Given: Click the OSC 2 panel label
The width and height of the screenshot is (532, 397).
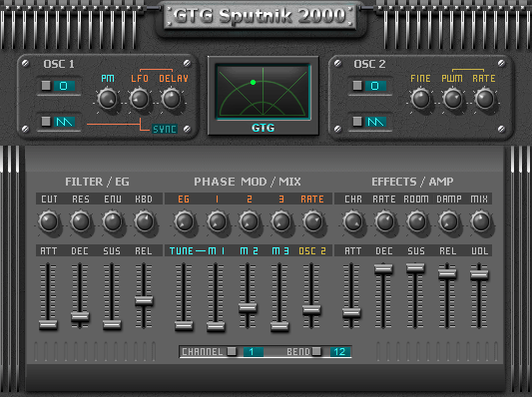Looking at the screenshot, I should pos(369,64).
